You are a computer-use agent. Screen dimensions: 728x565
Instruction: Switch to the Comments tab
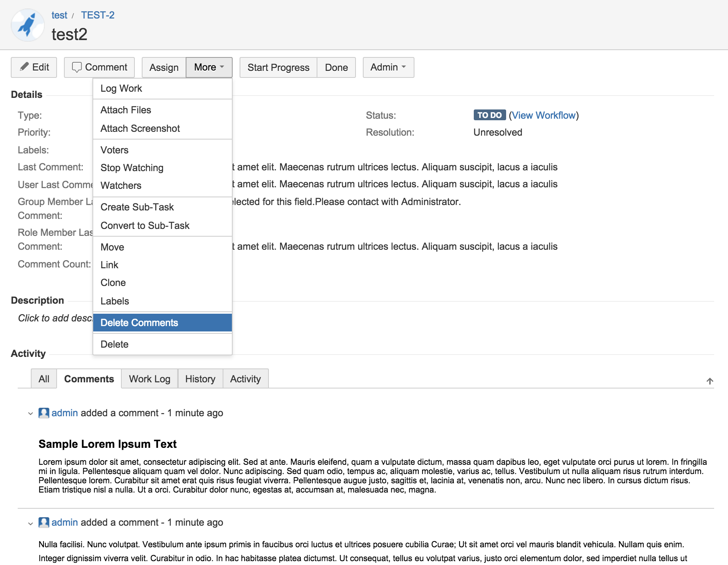[x=89, y=379]
